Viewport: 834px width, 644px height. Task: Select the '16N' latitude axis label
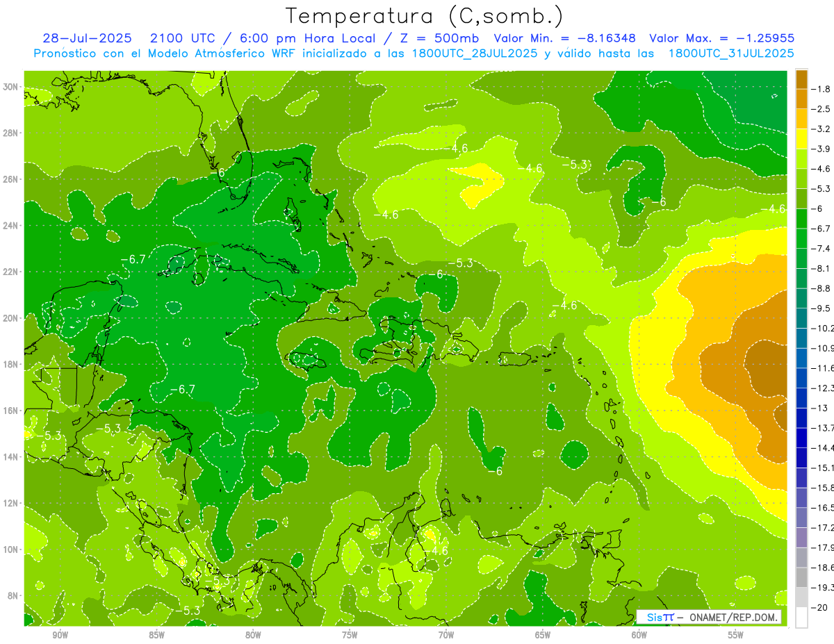pyautogui.click(x=11, y=411)
